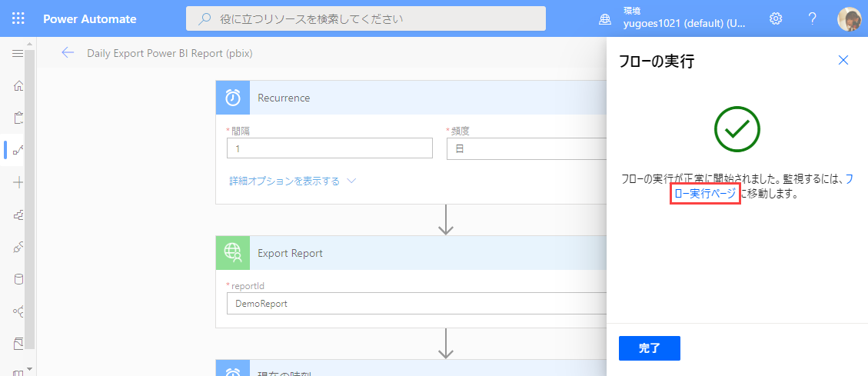Open Data cylinder icon in sidebar
The height and width of the screenshot is (376, 868).
coord(18,279)
